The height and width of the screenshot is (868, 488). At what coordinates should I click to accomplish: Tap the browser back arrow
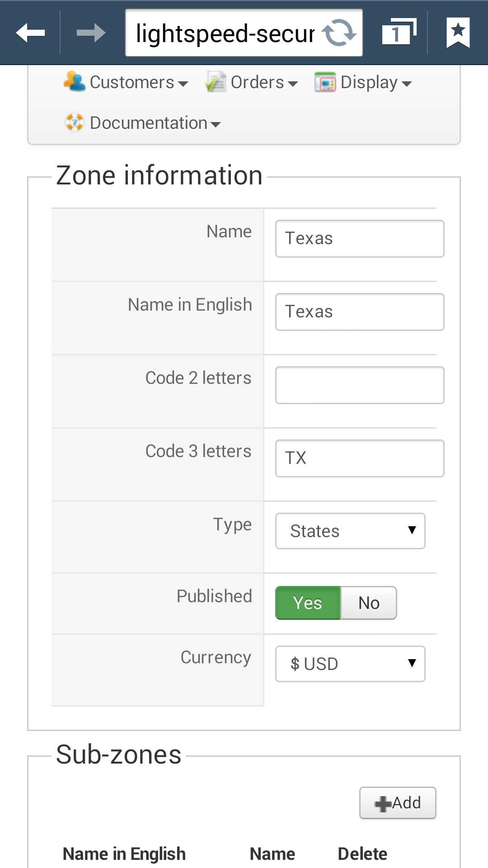[30, 33]
